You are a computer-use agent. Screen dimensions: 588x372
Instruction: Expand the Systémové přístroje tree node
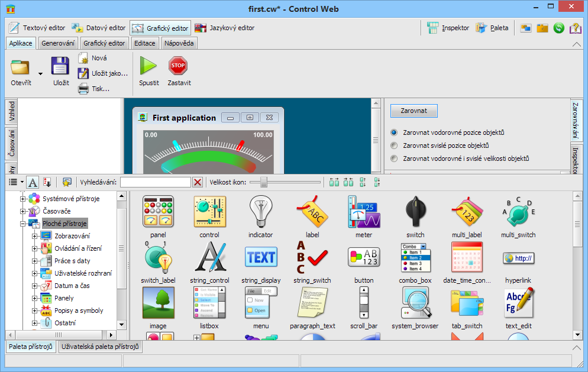click(23, 199)
